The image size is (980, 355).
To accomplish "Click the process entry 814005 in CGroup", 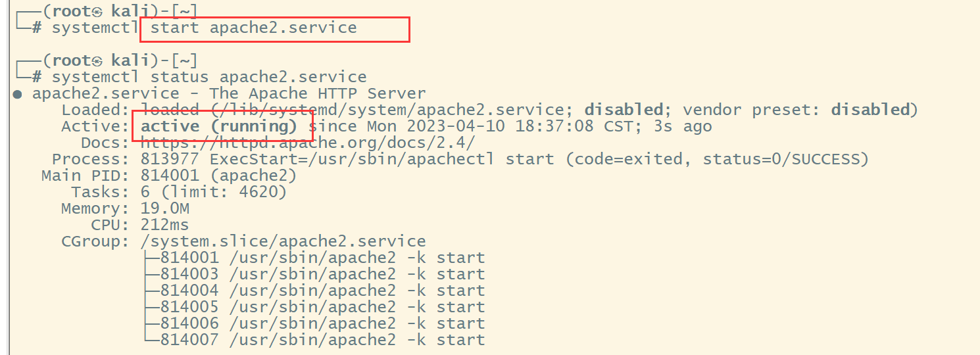I will (x=313, y=307).
